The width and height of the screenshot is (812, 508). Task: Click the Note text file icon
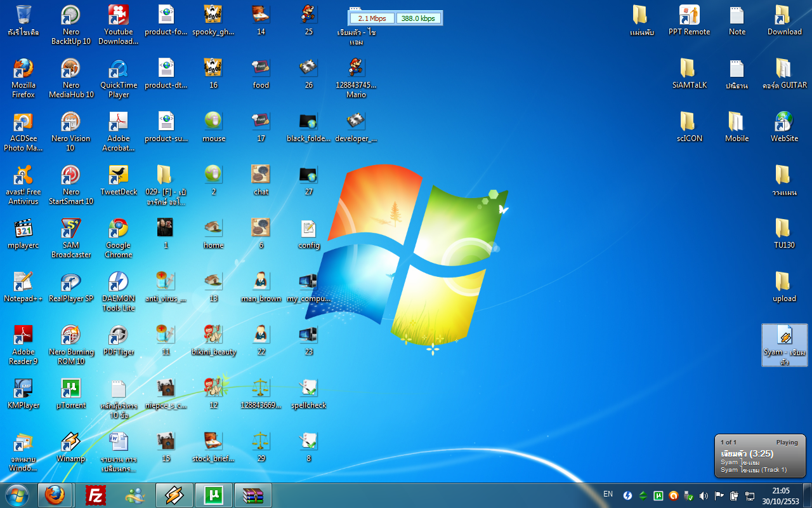coord(737,20)
